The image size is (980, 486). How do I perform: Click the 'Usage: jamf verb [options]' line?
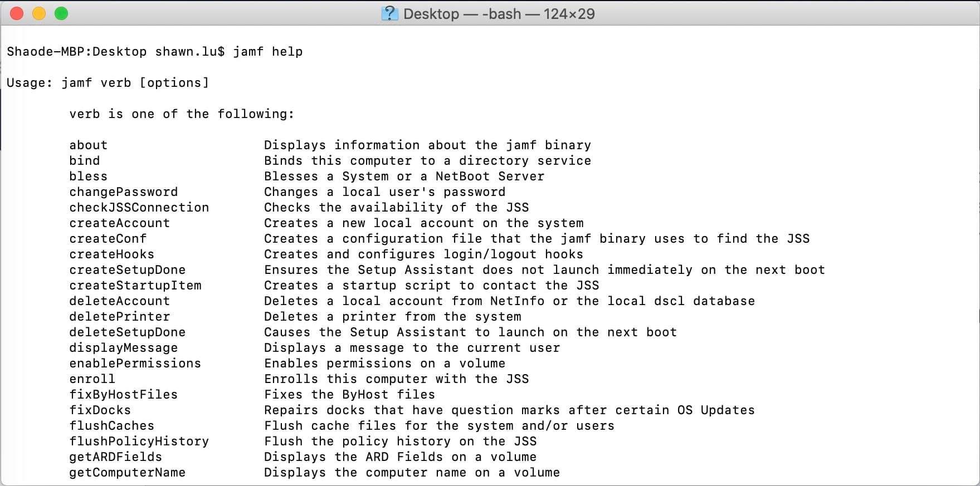(108, 83)
